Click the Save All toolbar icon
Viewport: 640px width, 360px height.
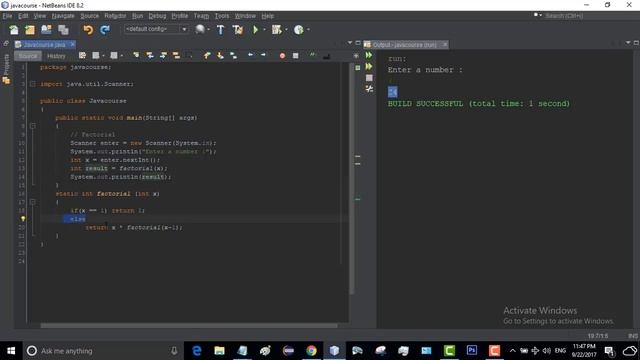point(63,30)
